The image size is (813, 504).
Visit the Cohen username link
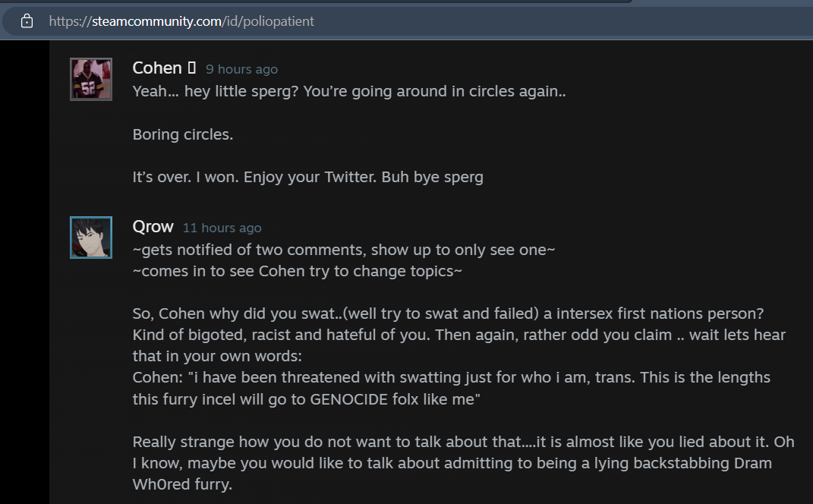click(157, 68)
